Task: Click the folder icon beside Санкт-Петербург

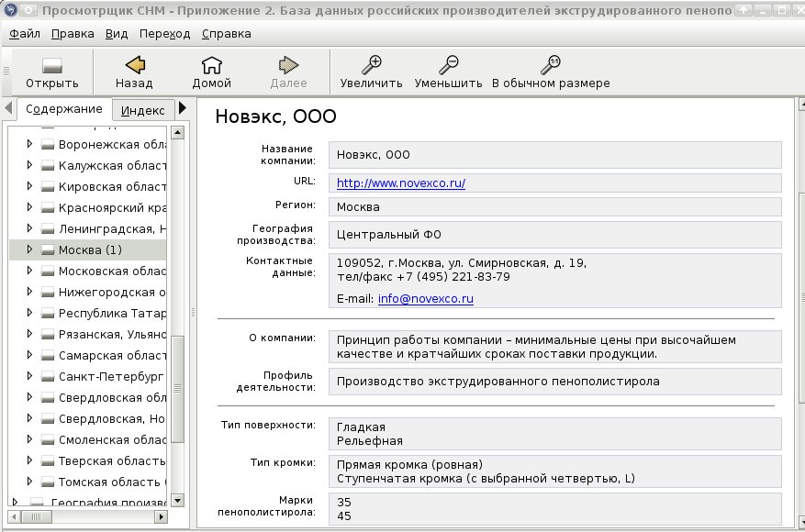Action: point(48,377)
